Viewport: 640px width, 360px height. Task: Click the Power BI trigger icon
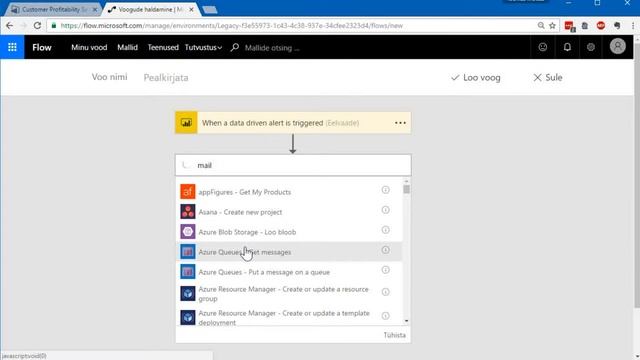[x=186, y=122]
